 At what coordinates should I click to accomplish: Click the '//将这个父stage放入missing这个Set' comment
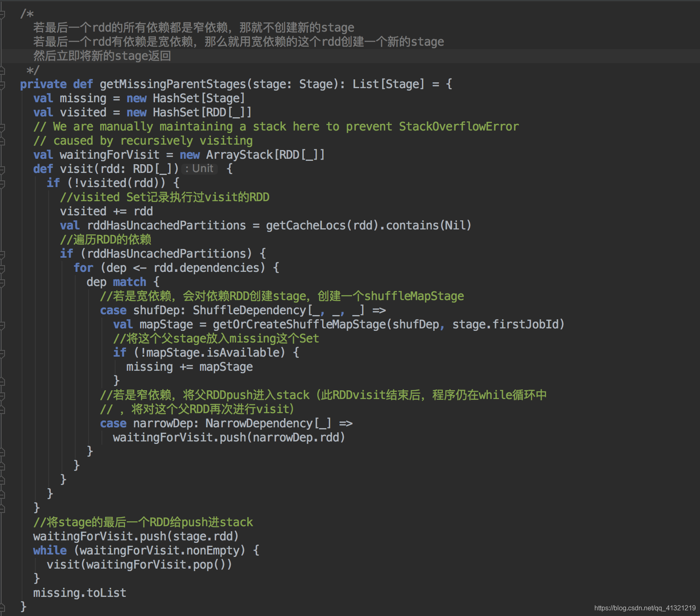tap(216, 339)
